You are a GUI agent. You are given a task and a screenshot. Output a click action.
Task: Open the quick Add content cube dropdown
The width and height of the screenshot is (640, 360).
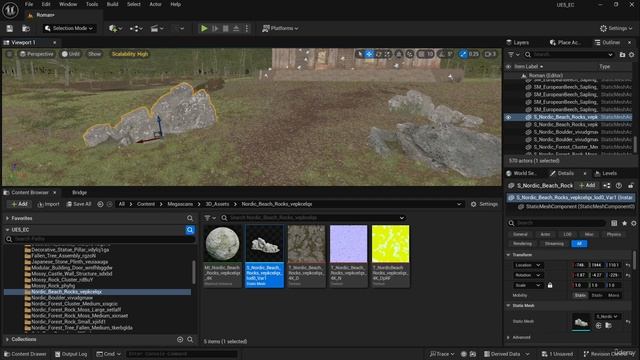[x=115, y=29]
